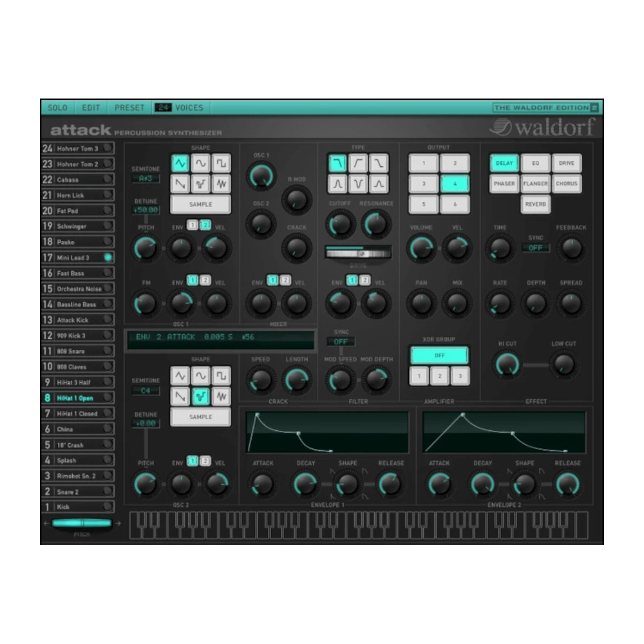This screenshot has height=644, width=644.
Task: Select the high-pass filter type icon
Action: point(358,164)
